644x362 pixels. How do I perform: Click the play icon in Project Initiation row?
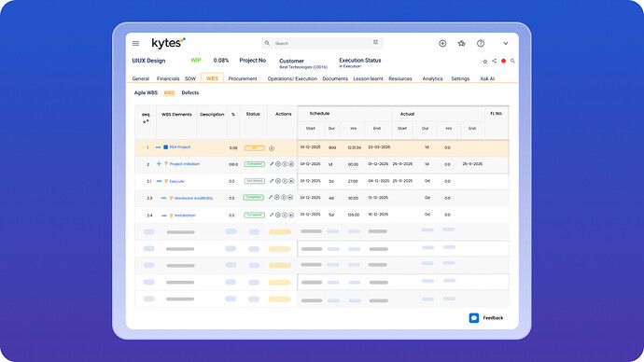pyautogui.click(x=291, y=164)
